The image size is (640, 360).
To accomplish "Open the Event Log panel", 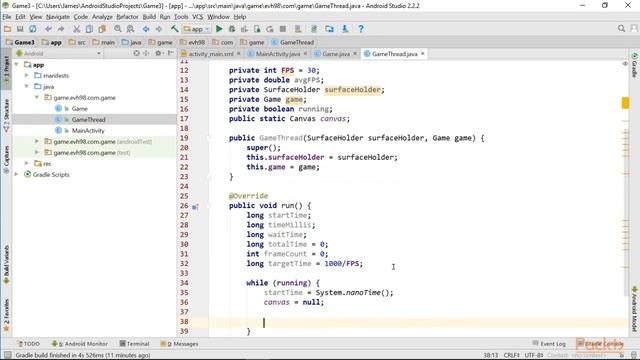I will click(549, 344).
